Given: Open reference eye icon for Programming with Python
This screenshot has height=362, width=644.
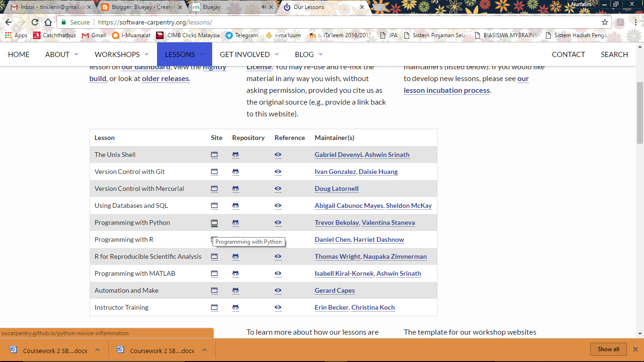Looking at the screenshot, I should 278,222.
